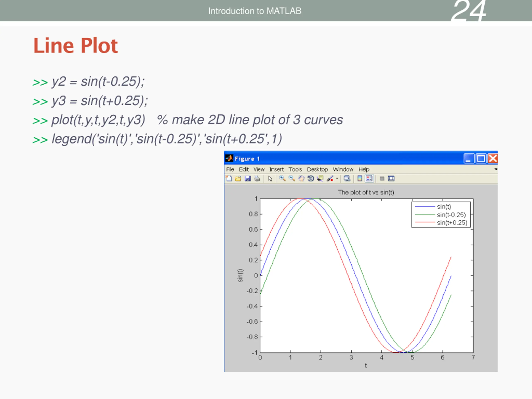Activate the Pan hand tool
Screen dimensions: 532x399
[x=301, y=179]
